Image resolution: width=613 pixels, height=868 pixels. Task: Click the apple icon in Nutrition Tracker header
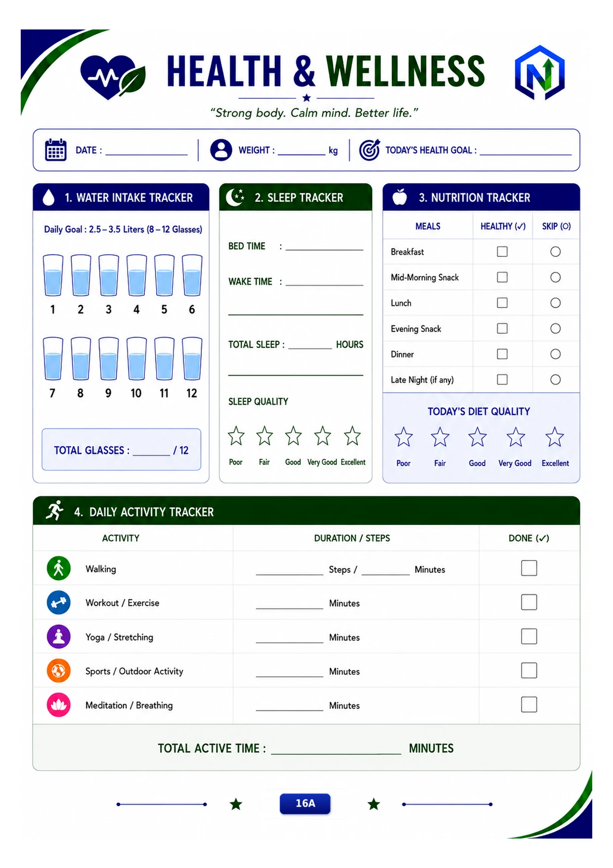point(399,197)
